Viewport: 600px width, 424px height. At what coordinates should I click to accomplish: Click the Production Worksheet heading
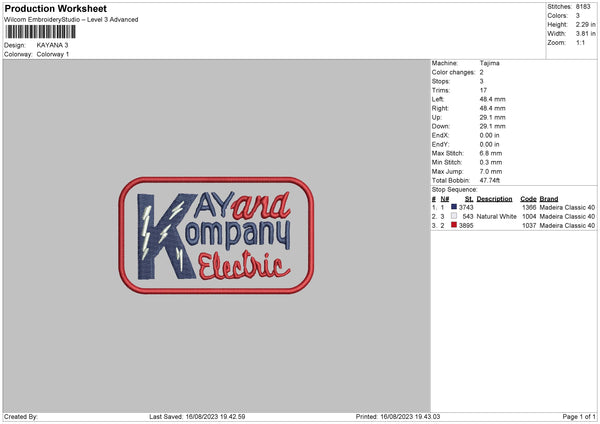[x=55, y=8]
